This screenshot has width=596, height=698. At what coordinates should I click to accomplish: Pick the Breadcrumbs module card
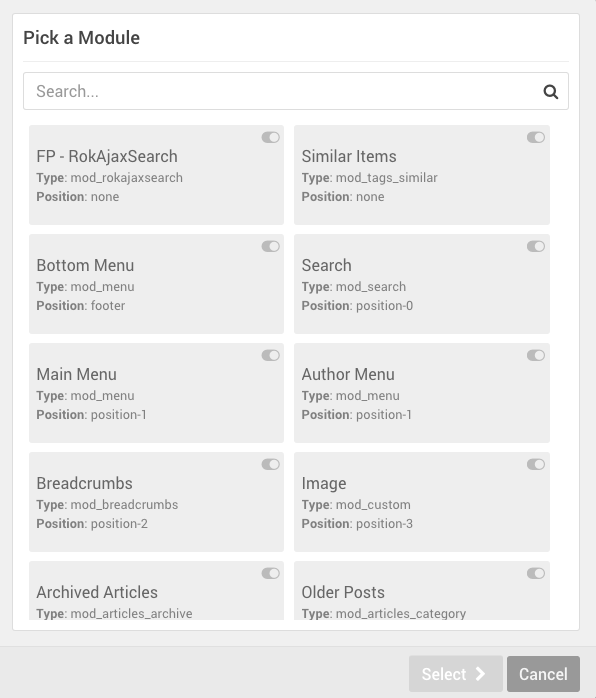(156, 502)
